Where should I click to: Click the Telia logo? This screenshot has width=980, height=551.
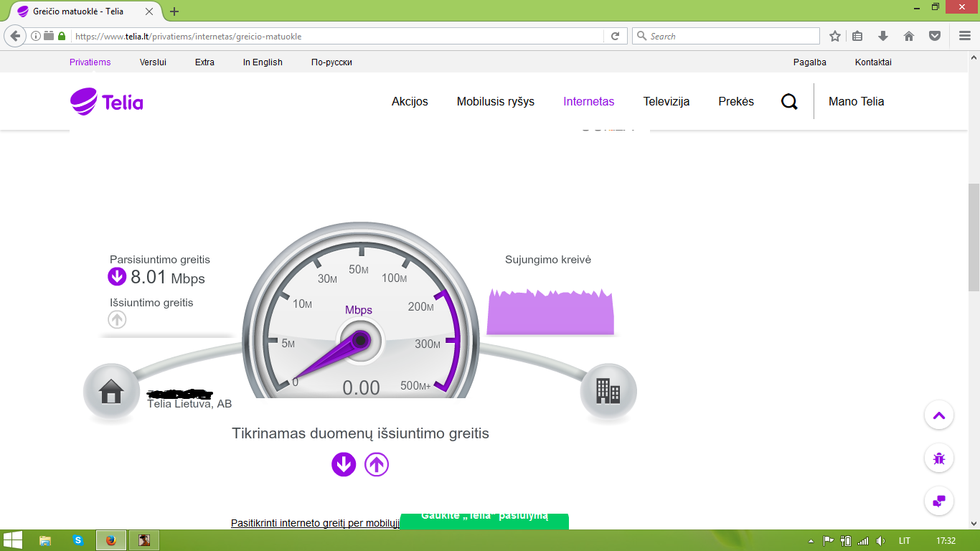coord(106,102)
